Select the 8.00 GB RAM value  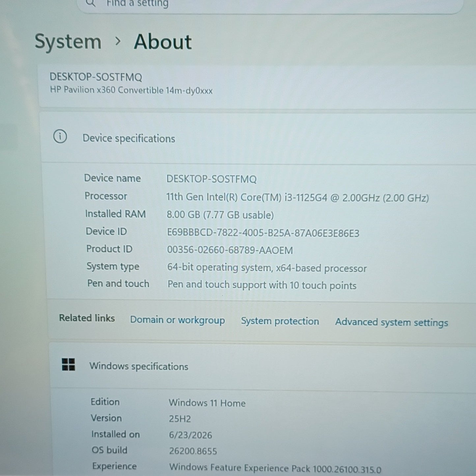pos(220,215)
